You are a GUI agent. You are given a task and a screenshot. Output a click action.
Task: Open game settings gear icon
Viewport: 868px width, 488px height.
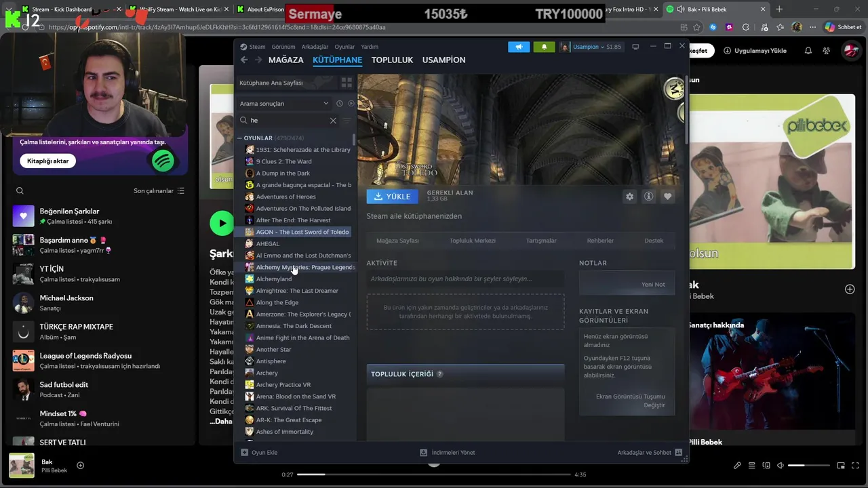coord(630,197)
